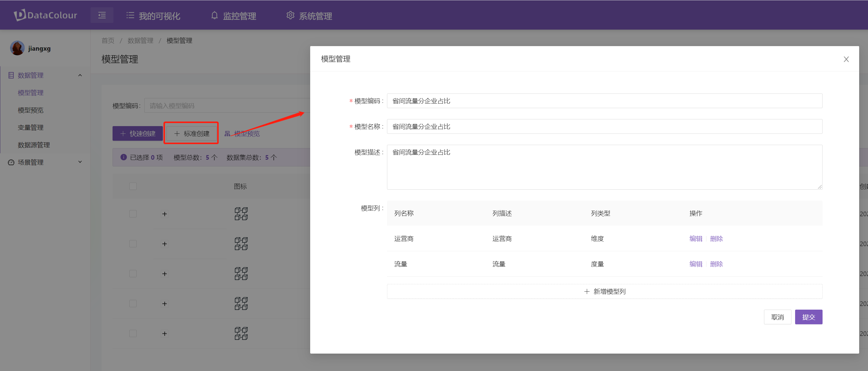Click 取消 button to dismiss dialog
This screenshot has height=371, width=868.
[778, 317]
